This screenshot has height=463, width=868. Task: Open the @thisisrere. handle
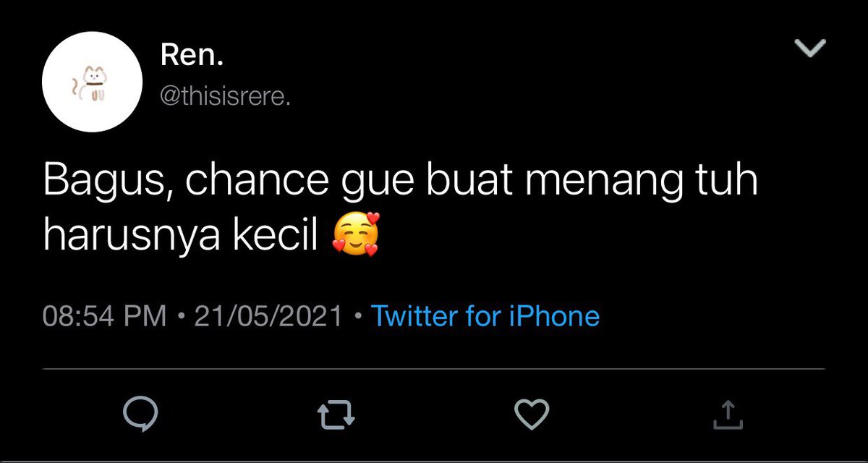(224, 96)
